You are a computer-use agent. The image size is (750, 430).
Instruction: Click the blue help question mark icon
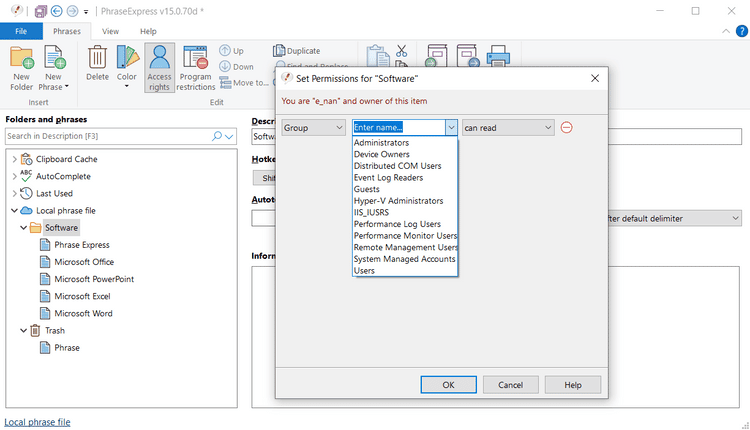(741, 31)
